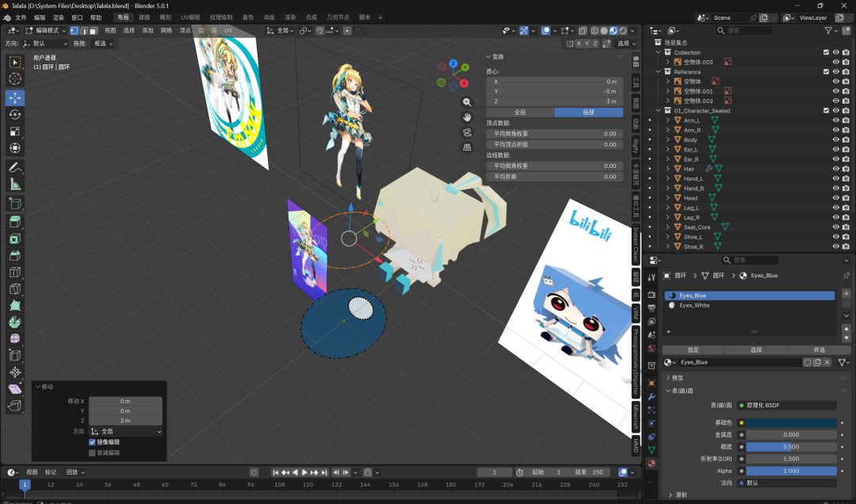Choose the Annotate pencil tool

(15, 168)
